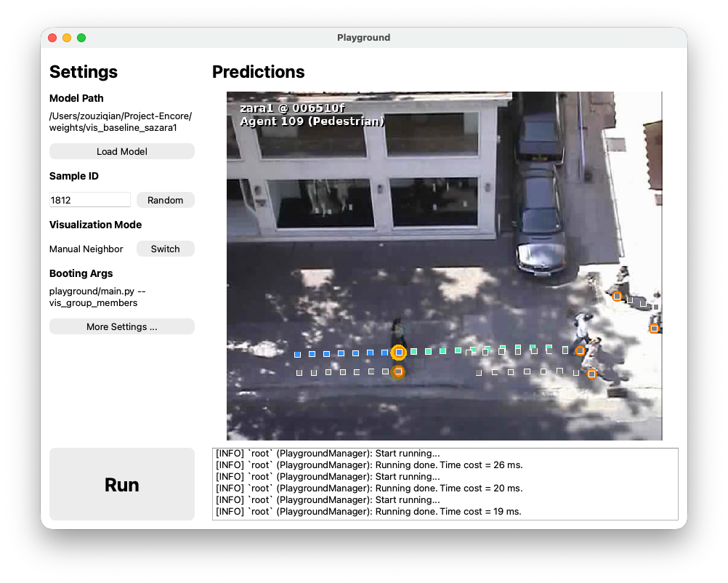Click the orange marker directly below the yellow-circled marker
The image size is (728, 583).
pos(398,371)
